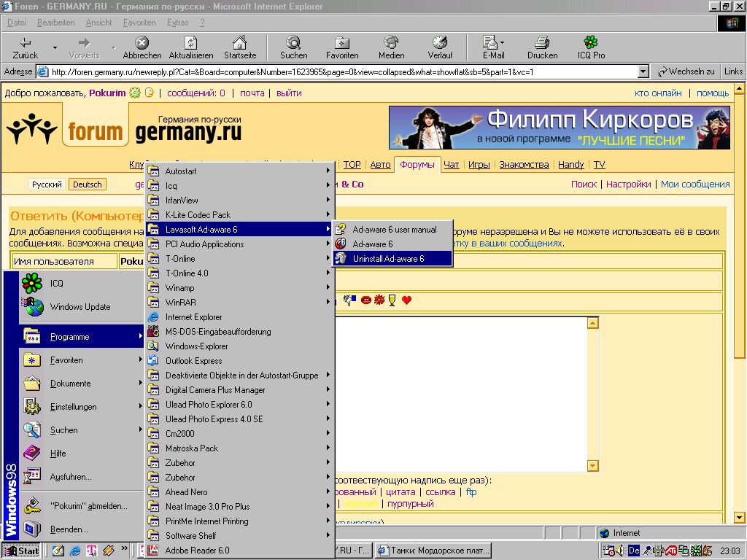747x560 pixels.
Task: Click the помощь link
Action: [713, 93]
